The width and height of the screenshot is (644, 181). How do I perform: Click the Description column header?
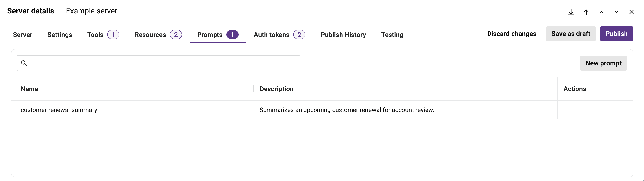click(277, 89)
